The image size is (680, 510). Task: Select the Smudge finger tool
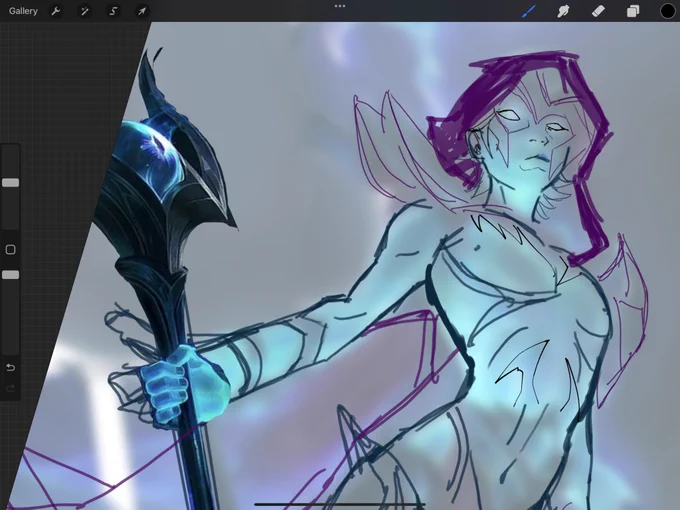click(563, 11)
